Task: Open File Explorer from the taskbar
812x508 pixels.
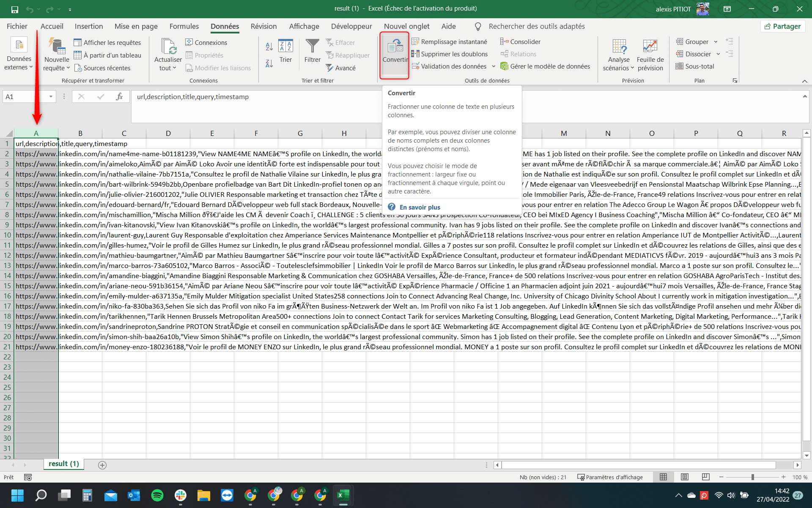Action: (x=204, y=495)
